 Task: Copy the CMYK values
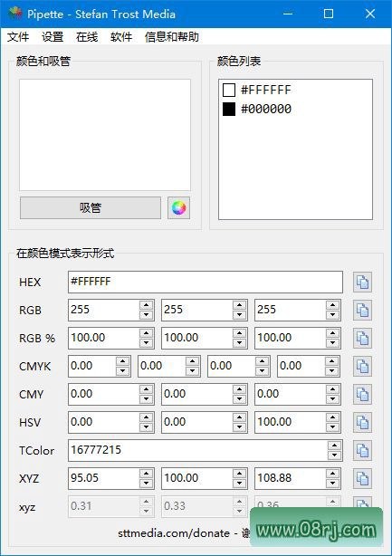click(x=362, y=367)
